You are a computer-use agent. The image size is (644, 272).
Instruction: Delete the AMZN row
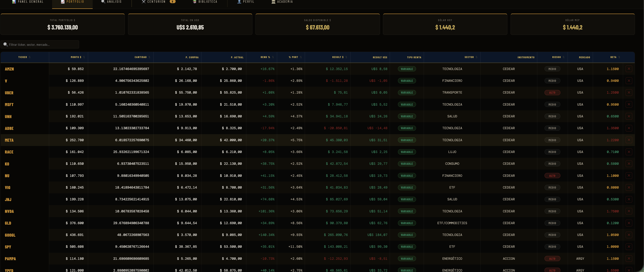point(629,69)
